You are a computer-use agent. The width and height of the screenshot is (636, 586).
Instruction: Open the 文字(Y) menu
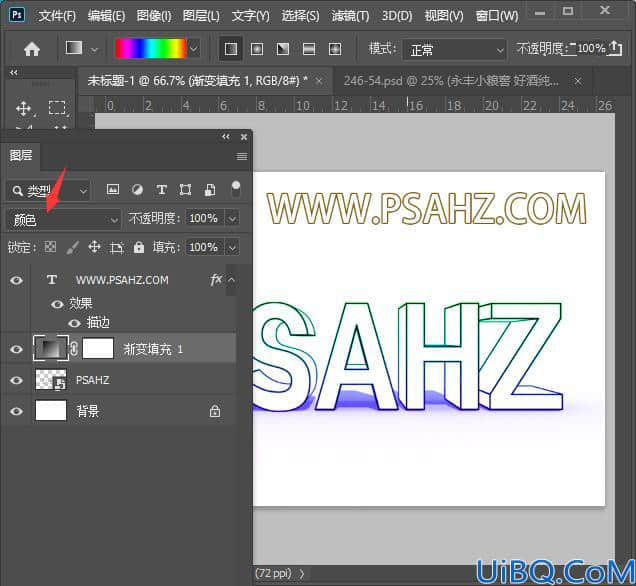250,16
